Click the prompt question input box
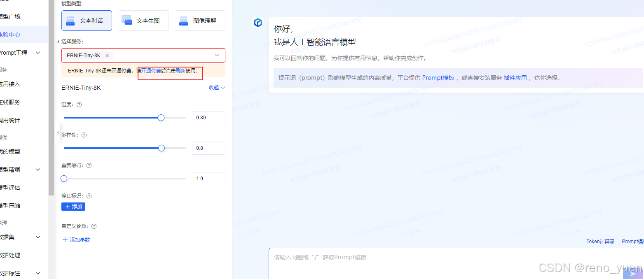This screenshot has height=279, width=644. [456, 263]
